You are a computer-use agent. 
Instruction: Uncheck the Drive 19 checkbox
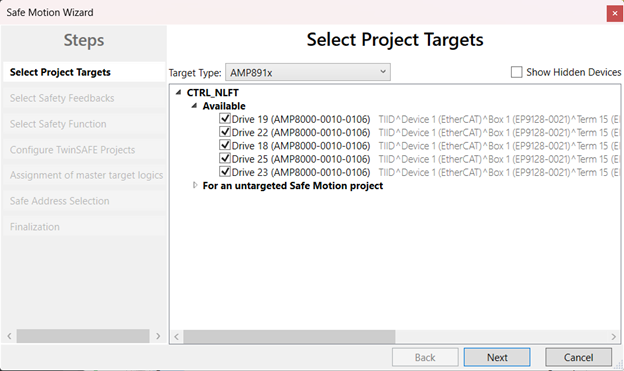225,119
